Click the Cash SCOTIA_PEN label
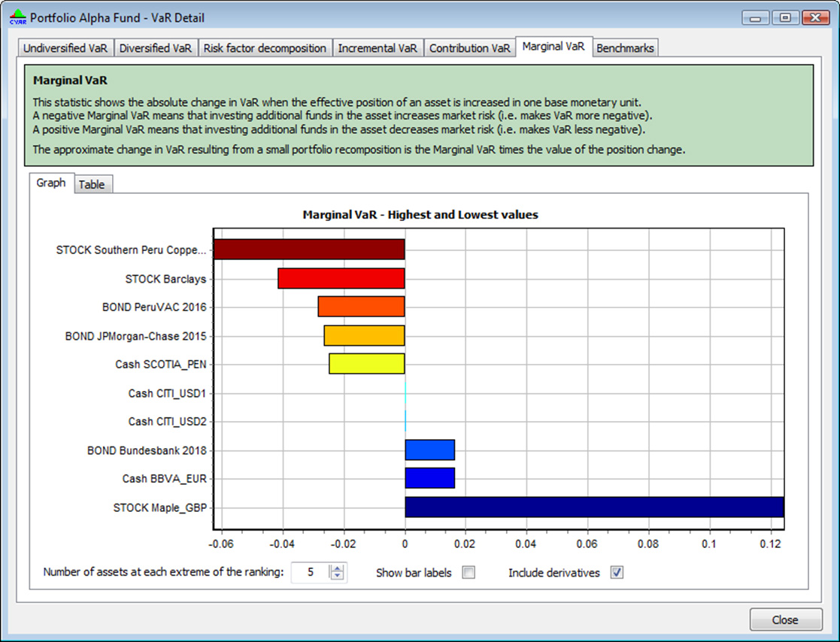 tap(161, 365)
